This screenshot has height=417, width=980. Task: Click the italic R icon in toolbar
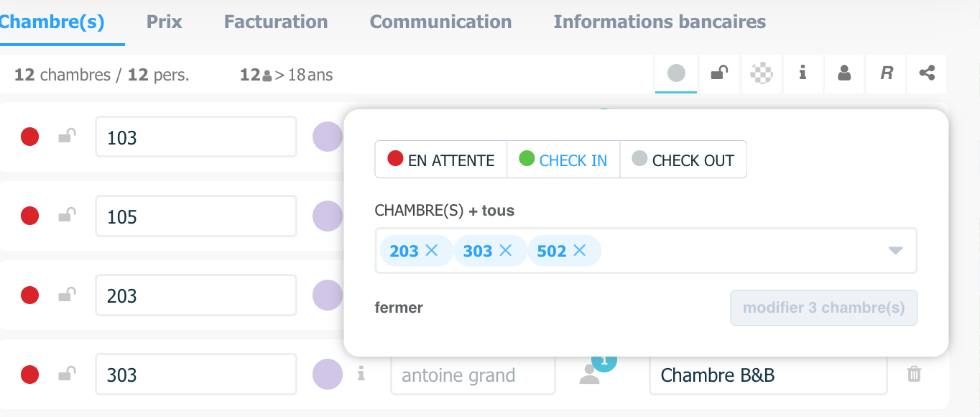pos(887,73)
